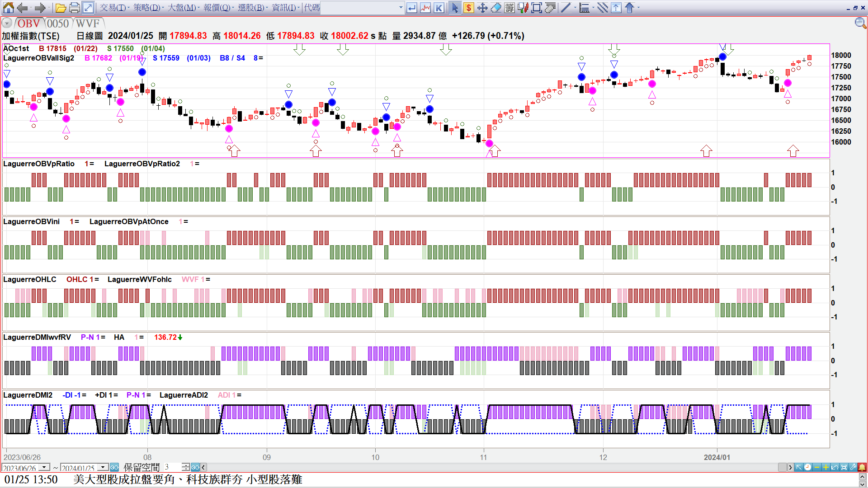Click the news headline ticker text

pos(188,479)
